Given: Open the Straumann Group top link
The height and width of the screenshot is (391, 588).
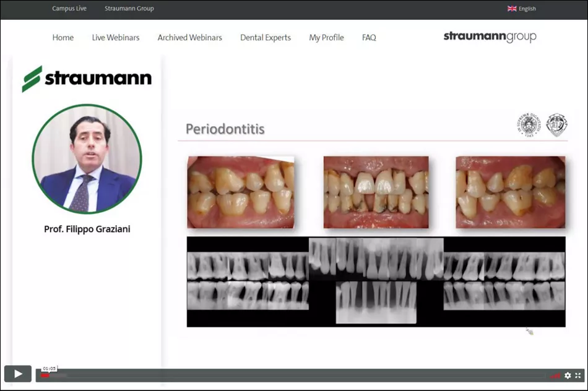Looking at the screenshot, I should click(x=129, y=9).
